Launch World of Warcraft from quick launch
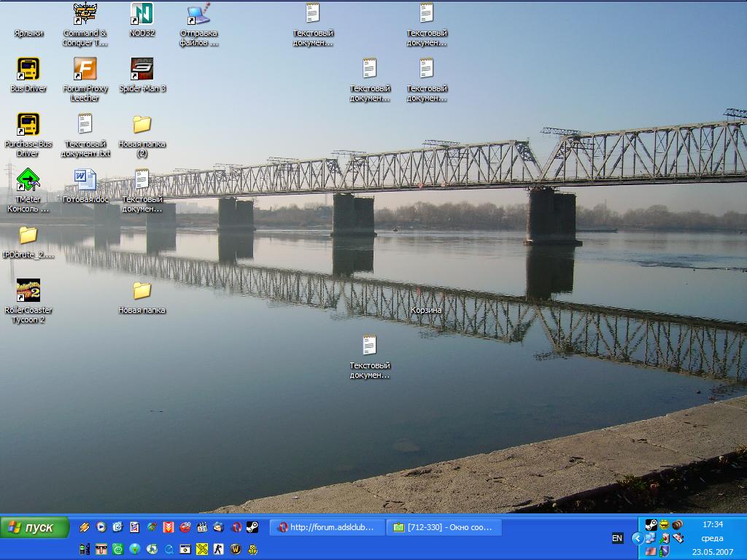The height and width of the screenshot is (560, 747). [x=236, y=549]
